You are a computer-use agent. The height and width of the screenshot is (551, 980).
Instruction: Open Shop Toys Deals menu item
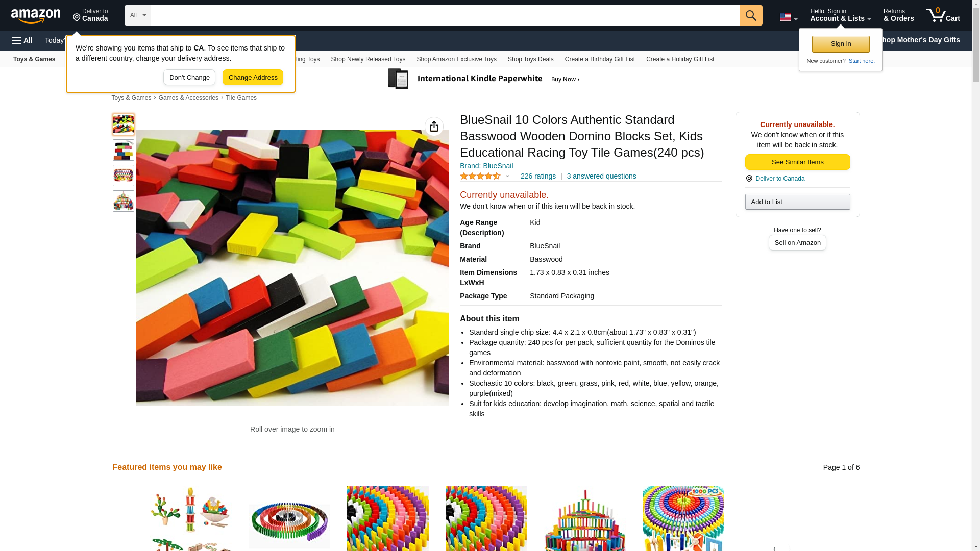(x=530, y=59)
